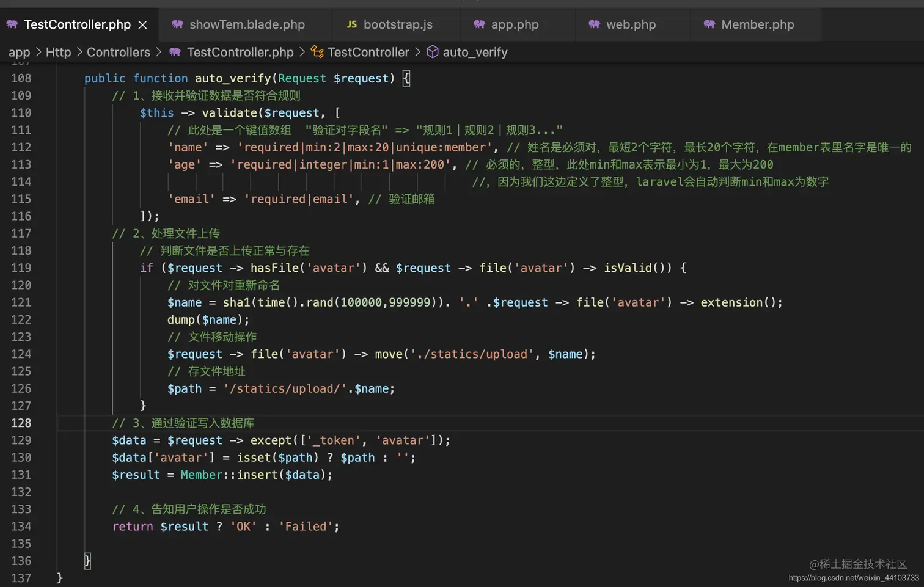Click 'isset($path)' on line 130
Image resolution: width=924 pixels, height=587 pixels.
(x=278, y=458)
